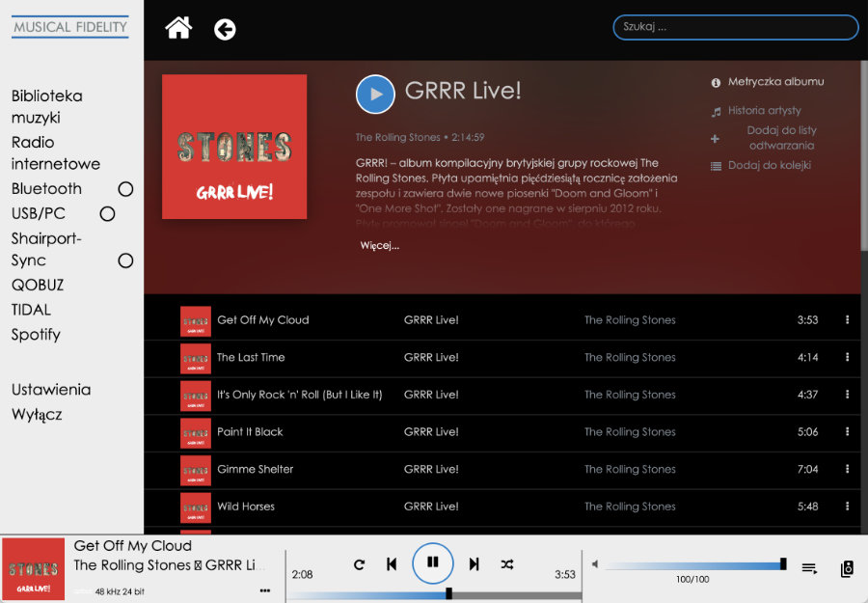Viewport: 868px width, 603px height.
Task: Go to the home screen
Action: point(178,28)
